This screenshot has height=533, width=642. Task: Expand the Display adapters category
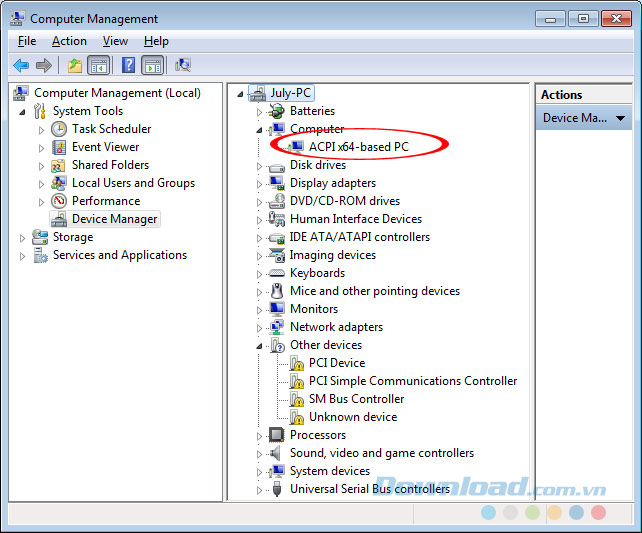click(x=259, y=184)
